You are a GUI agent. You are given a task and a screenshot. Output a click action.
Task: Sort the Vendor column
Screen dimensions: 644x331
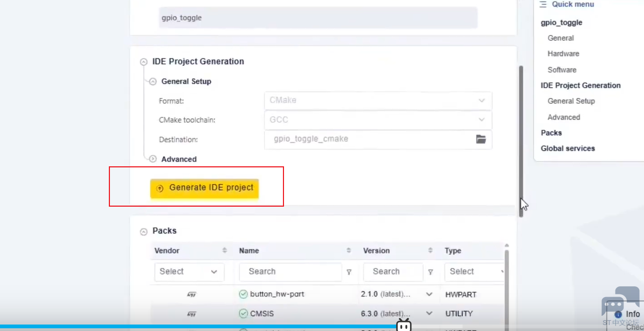[225, 250]
